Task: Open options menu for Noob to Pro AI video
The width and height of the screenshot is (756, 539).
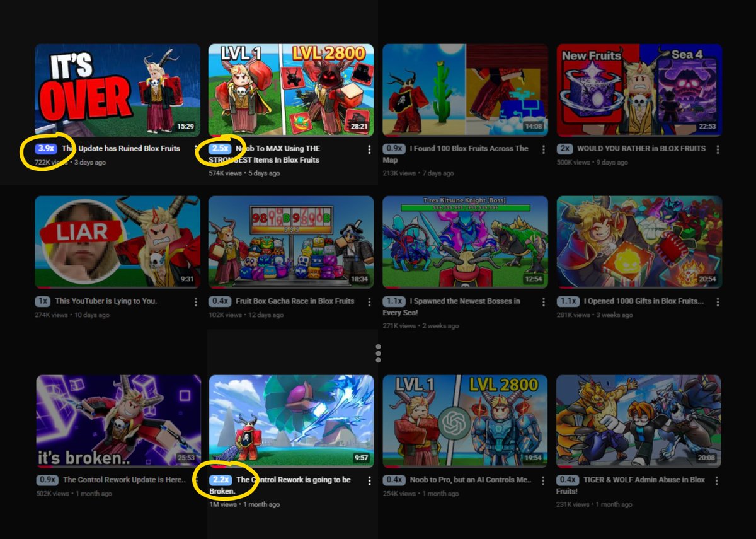Action: click(x=543, y=480)
